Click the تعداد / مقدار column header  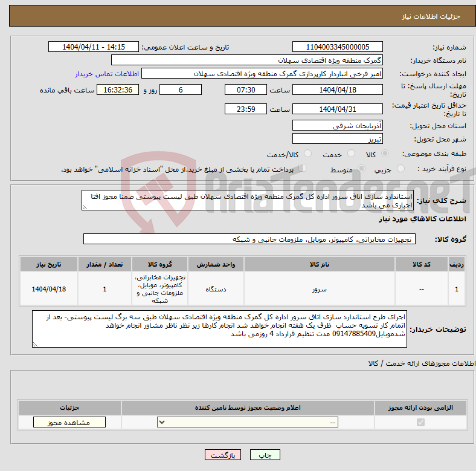click(105, 264)
